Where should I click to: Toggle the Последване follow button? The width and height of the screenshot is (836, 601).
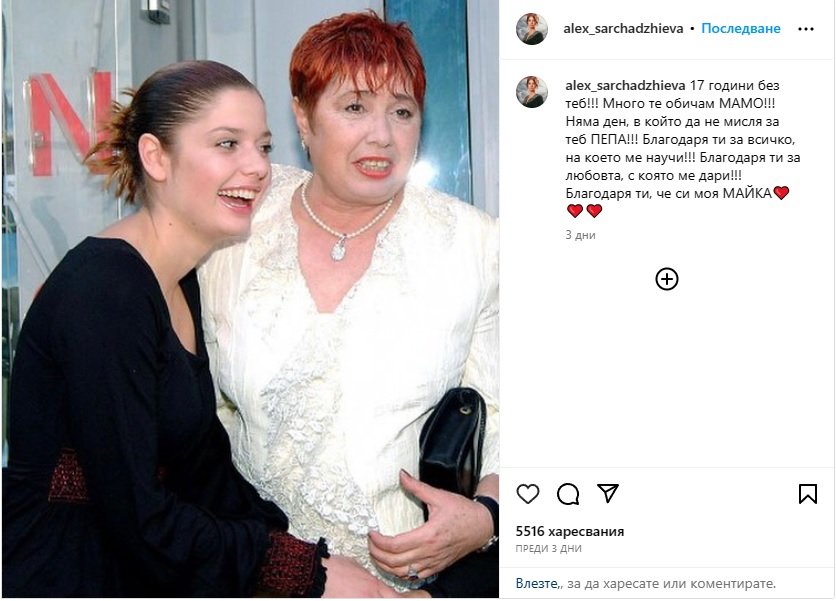point(741,29)
